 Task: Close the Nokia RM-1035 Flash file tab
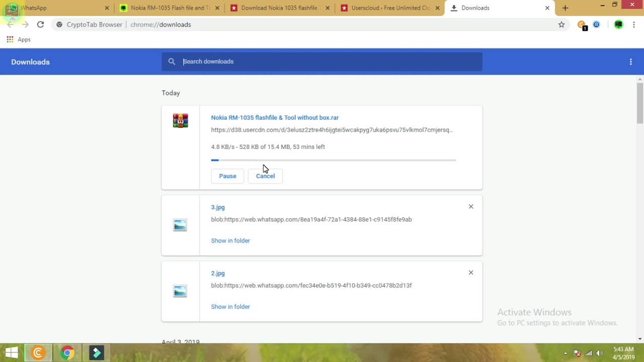coord(217,8)
